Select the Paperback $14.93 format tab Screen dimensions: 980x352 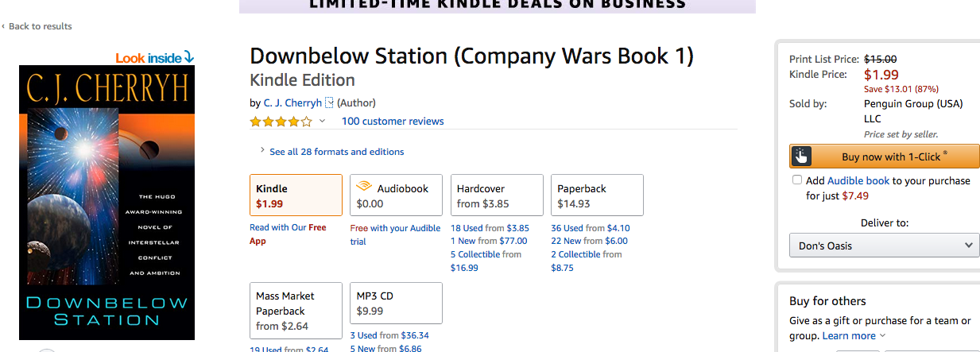pyautogui.click(x=597, y=195)
